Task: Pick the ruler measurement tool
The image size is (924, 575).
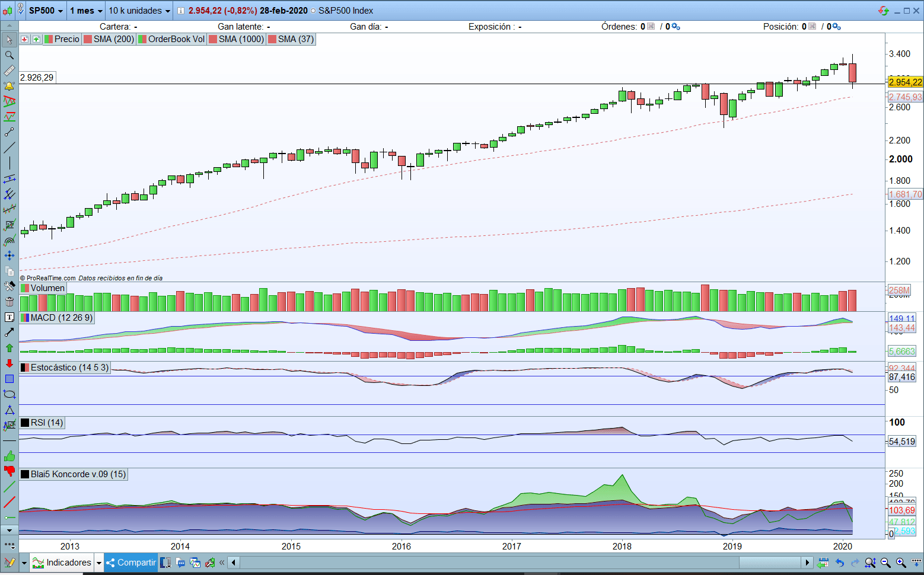Action: click(x=9, y=71)
